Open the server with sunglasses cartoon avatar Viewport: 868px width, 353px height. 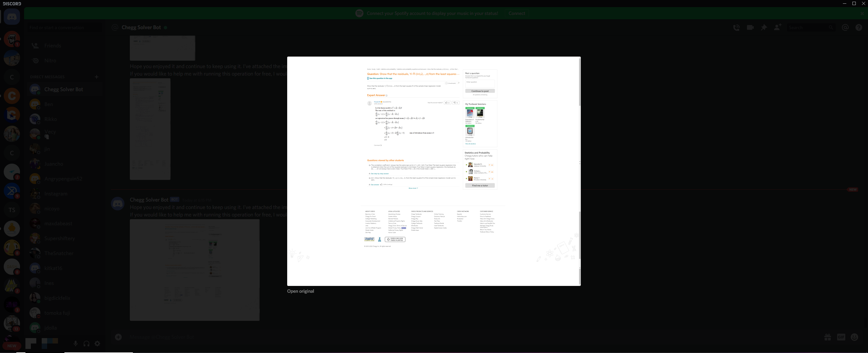click(12, 39)
